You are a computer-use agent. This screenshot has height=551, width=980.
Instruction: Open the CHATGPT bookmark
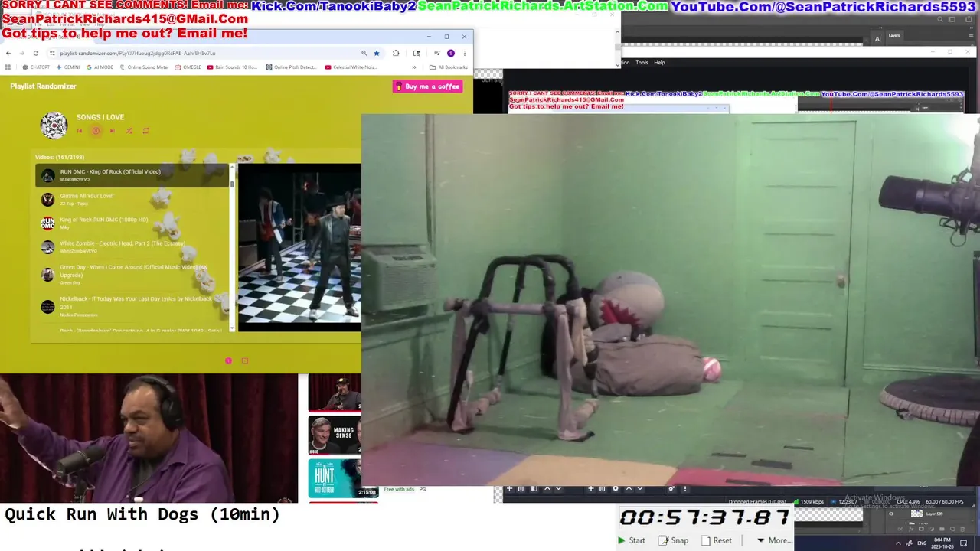pos(36,67)
